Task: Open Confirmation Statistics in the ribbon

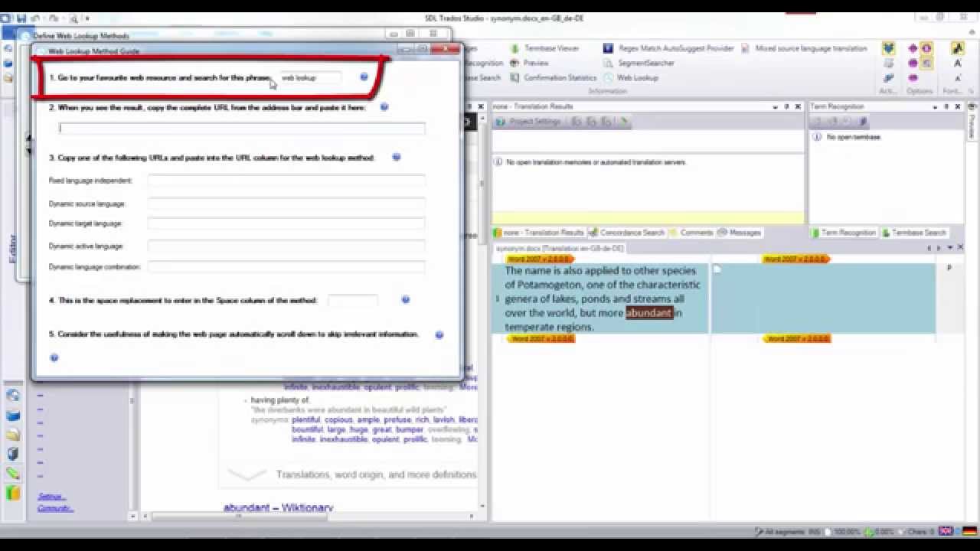Action: click(553, 77)
